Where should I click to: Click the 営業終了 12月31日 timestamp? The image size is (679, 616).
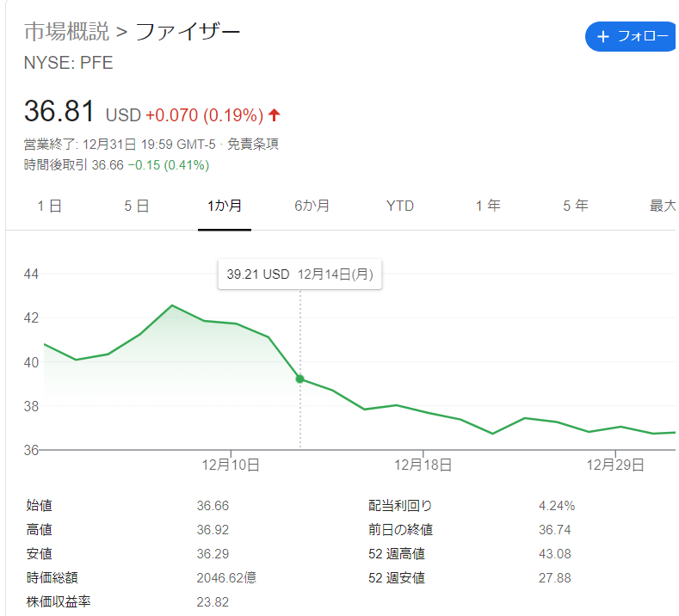pyautogui.click(x=120, y=145)
